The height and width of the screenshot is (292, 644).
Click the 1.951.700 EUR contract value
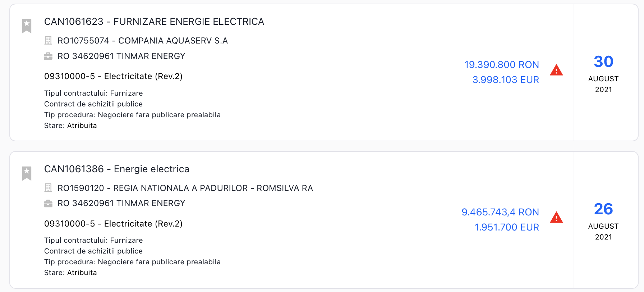(x=506, y=227)
